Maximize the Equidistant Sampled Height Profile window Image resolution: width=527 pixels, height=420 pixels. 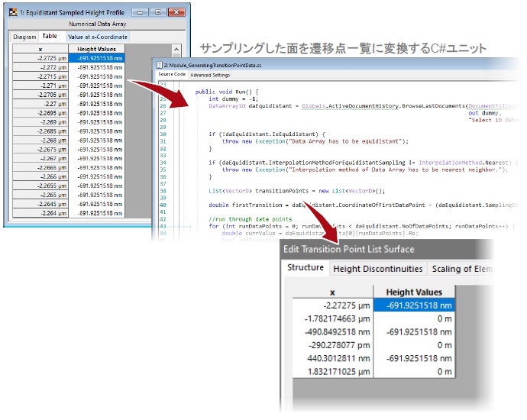(x=157, y=12)
